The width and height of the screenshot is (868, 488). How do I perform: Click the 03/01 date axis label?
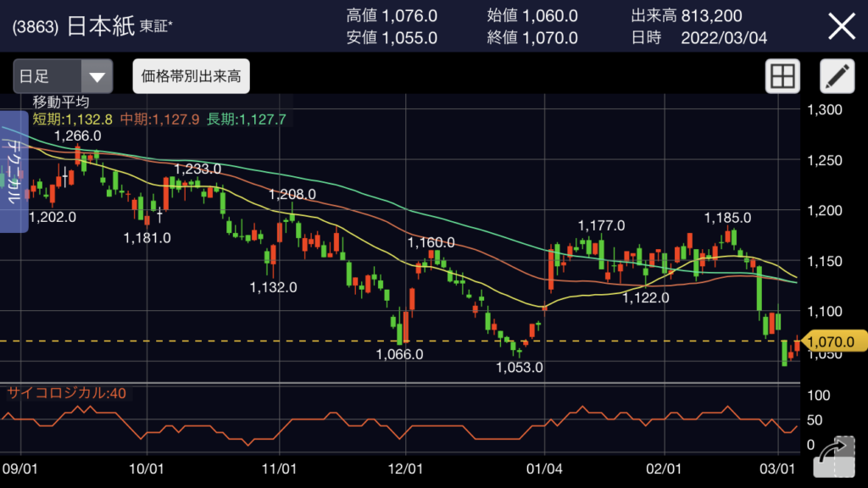777,469
